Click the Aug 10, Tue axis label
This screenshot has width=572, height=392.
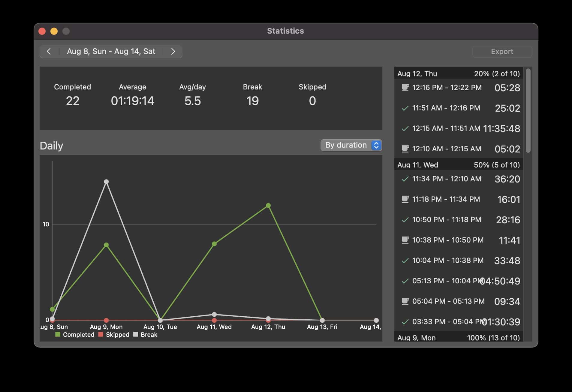pos(160,327)
